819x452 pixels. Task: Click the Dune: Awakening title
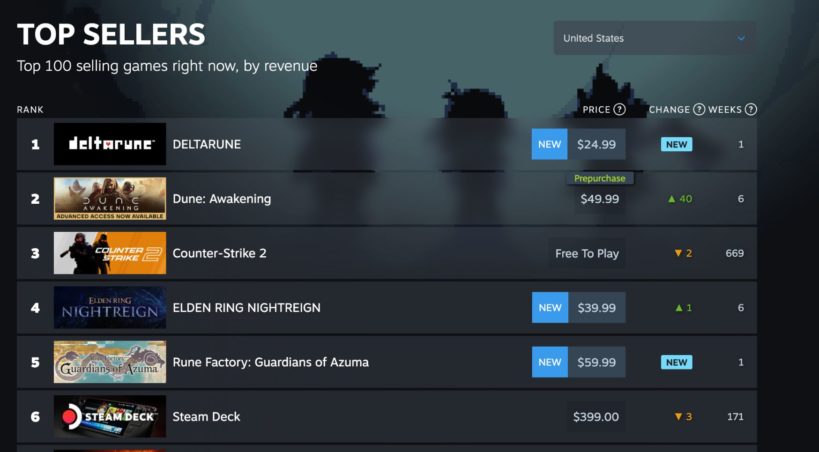tap(222, 199)
